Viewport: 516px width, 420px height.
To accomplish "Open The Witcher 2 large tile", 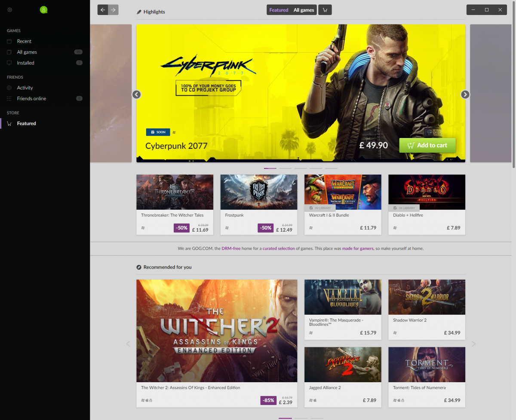I will click(217, 331).
